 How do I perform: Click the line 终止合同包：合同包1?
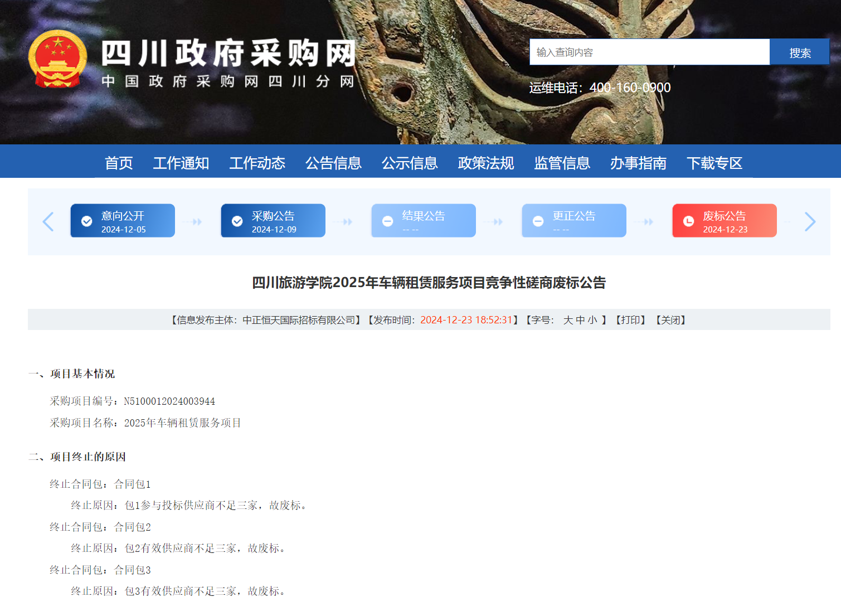(x=100, y=484)
